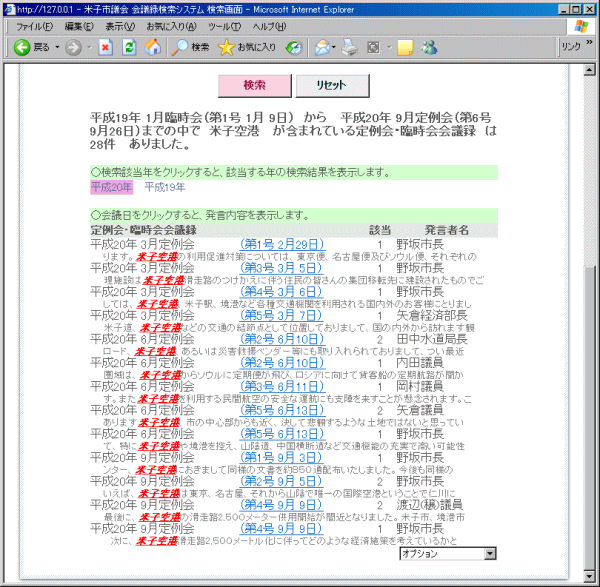Open 第4号 9月 9日 link for 渡辺(穣)議員

281,505
